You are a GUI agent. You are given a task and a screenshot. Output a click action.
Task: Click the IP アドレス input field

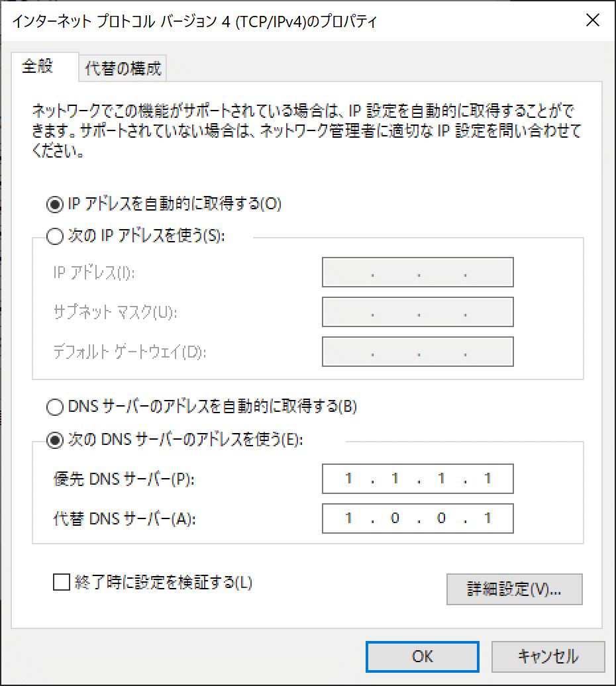(x=417, y=272)
